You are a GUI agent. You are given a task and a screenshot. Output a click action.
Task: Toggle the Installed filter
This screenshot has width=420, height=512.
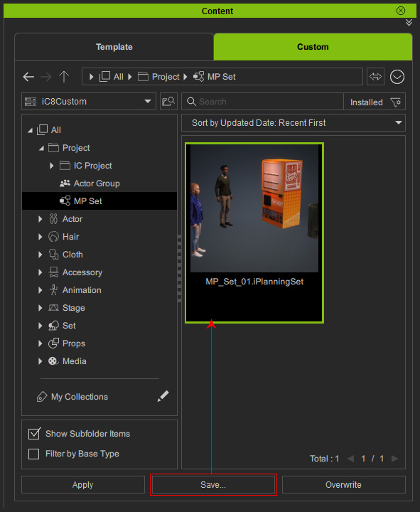point(366,102)
